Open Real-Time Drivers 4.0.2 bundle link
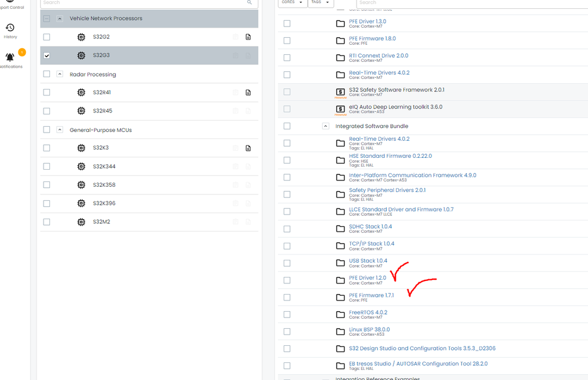 pos(379,138)
